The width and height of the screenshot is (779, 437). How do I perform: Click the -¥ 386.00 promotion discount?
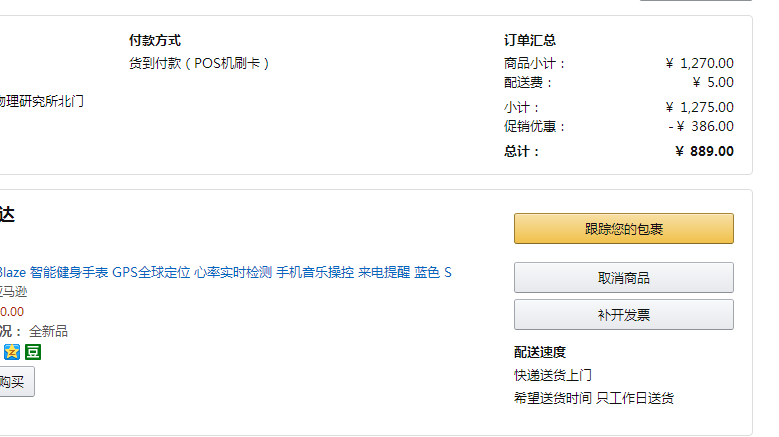click(x=701, y=126)
